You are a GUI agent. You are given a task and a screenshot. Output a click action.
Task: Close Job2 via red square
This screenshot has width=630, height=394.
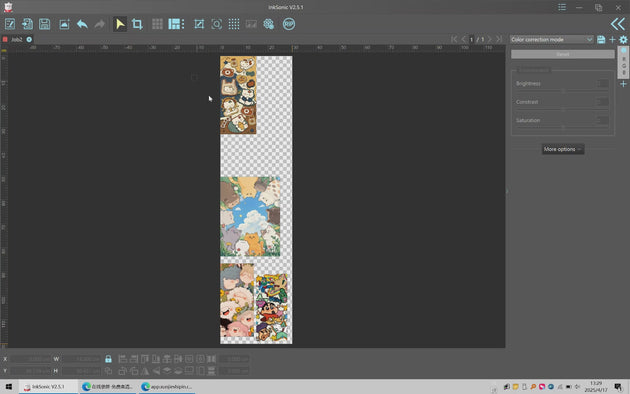pos(5,39)
